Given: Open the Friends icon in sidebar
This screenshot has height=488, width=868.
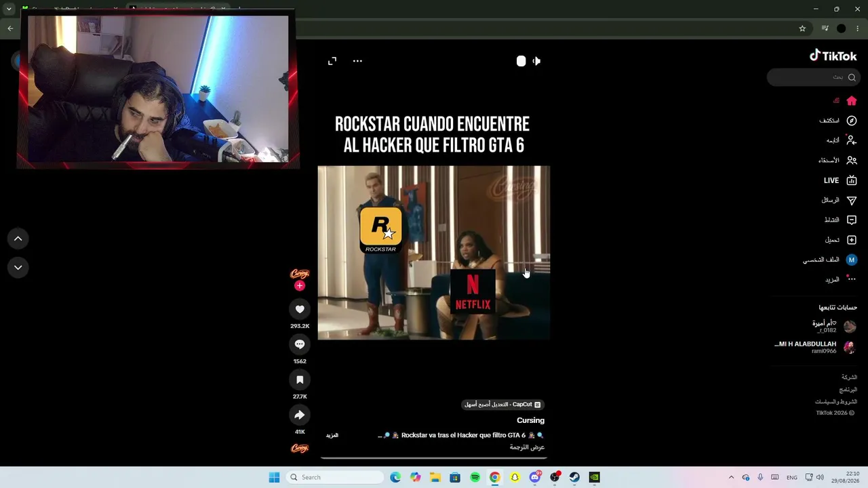Looking at the screenshot, I should coord(852,161).
